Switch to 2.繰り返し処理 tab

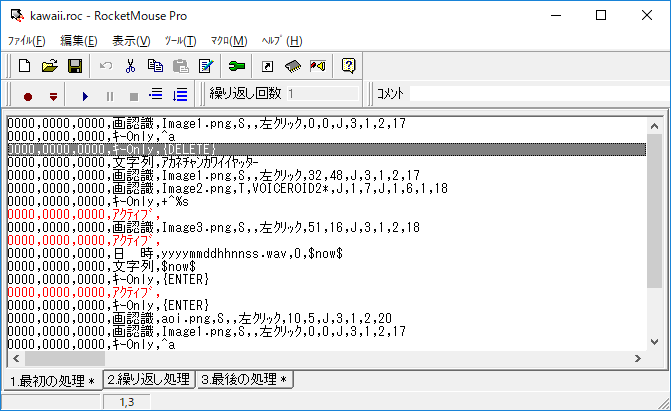tap(148, 379)
